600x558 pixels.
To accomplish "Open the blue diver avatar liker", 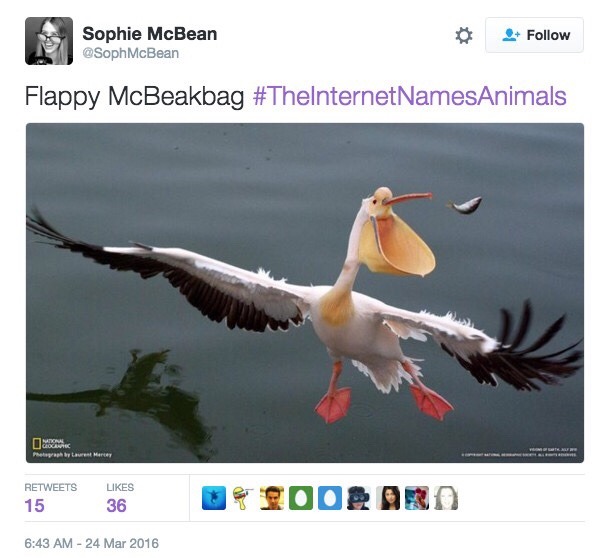I will (x=214, y=498).
